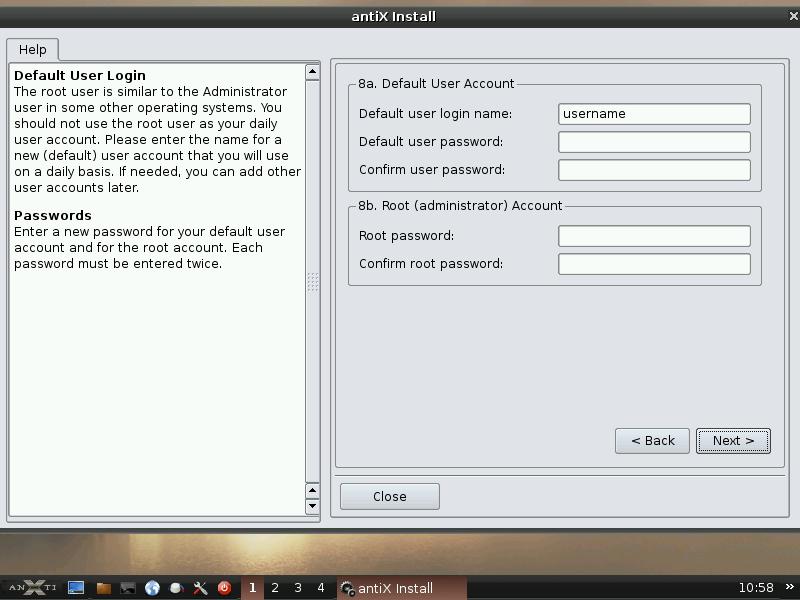Open the file manager folder icon
Screen dimensions: 800x600
point(104,588)
